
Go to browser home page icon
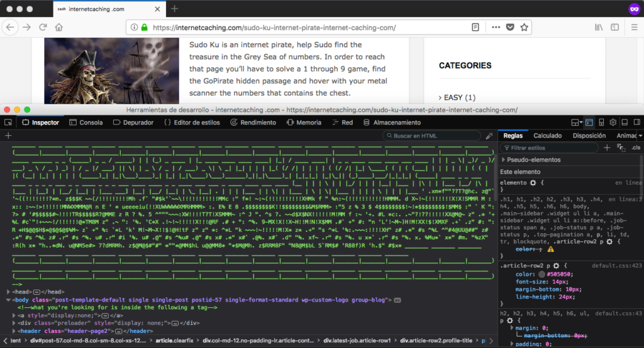(58, 28)
